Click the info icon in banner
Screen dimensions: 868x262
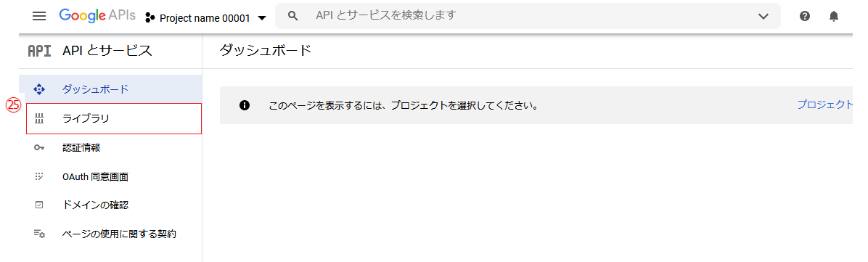[244, 105]
